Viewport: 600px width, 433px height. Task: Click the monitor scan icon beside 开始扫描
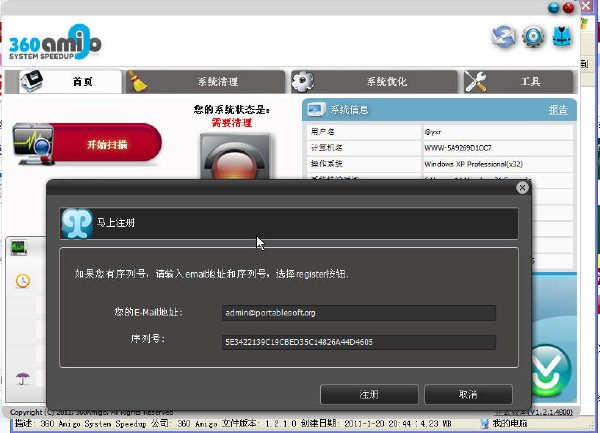[33, 145]
